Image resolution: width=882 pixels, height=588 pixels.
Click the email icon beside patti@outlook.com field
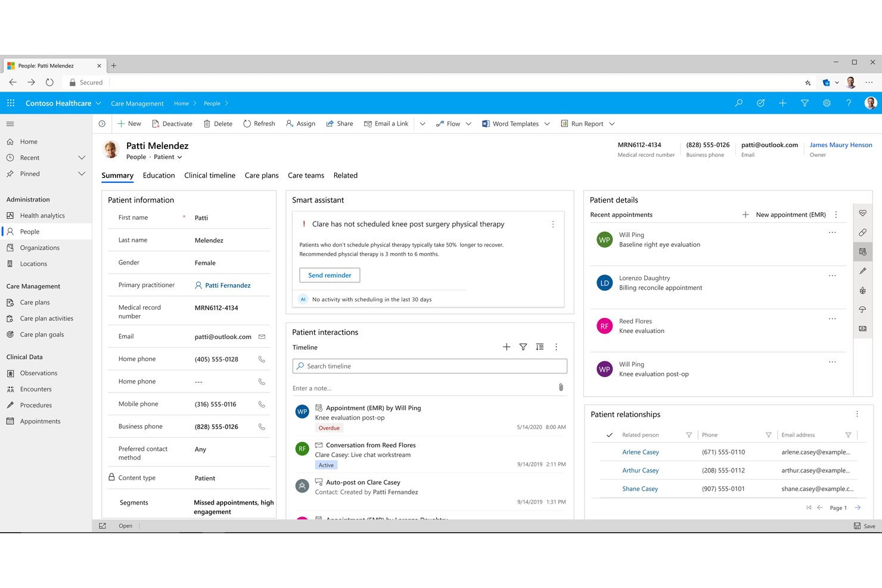(262, 337)
